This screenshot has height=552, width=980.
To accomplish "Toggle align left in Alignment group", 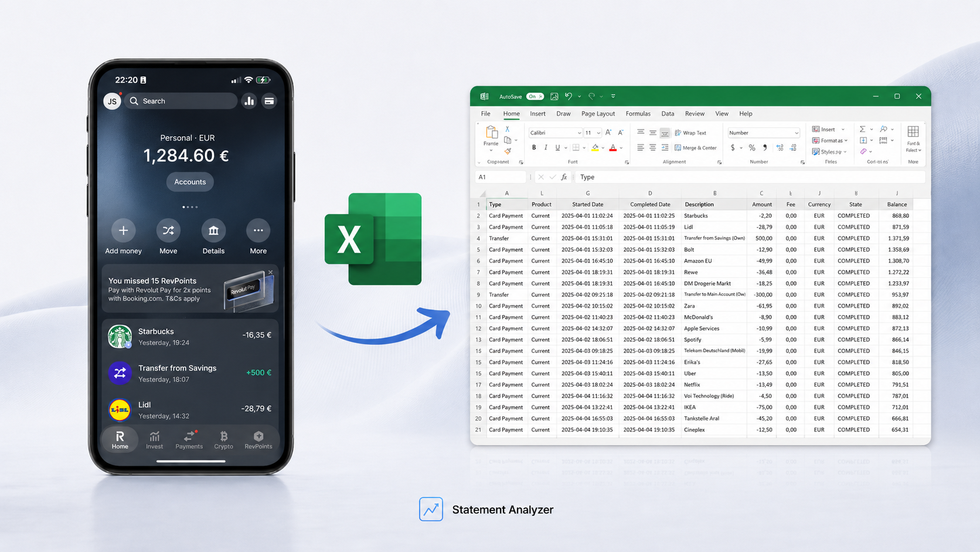I will point(641,148).
